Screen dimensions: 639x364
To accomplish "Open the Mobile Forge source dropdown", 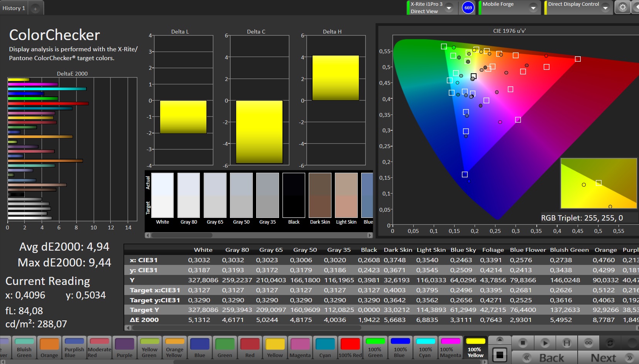I will point(533,8).
